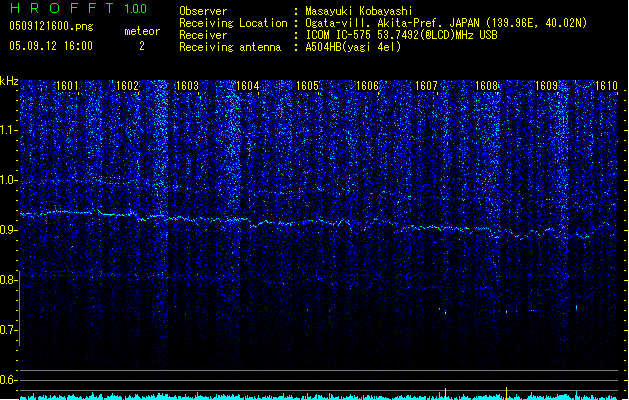Screen dimensions: 629x400
Task: Select the 1603 time marker
Action: tap(187, 86)
